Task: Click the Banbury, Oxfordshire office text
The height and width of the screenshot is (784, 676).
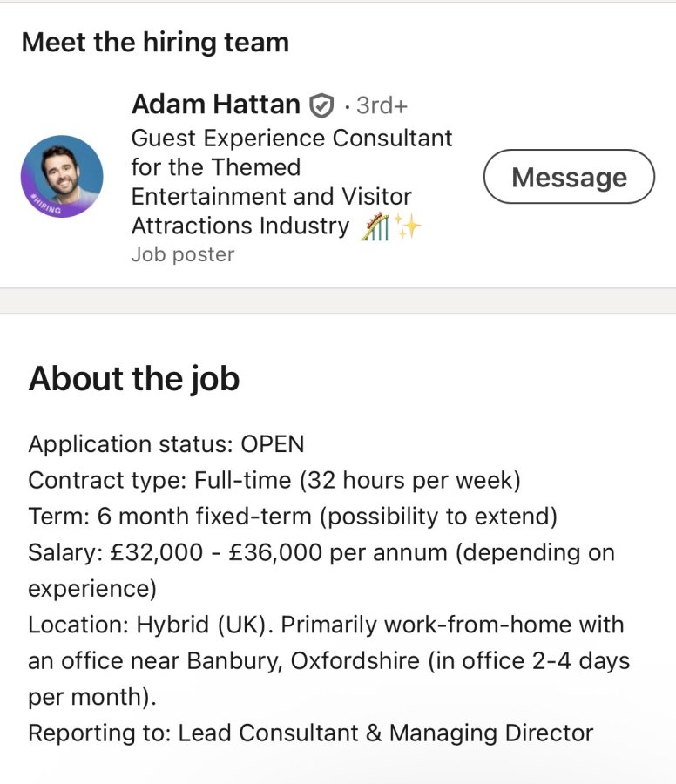Action: point(303,661)
